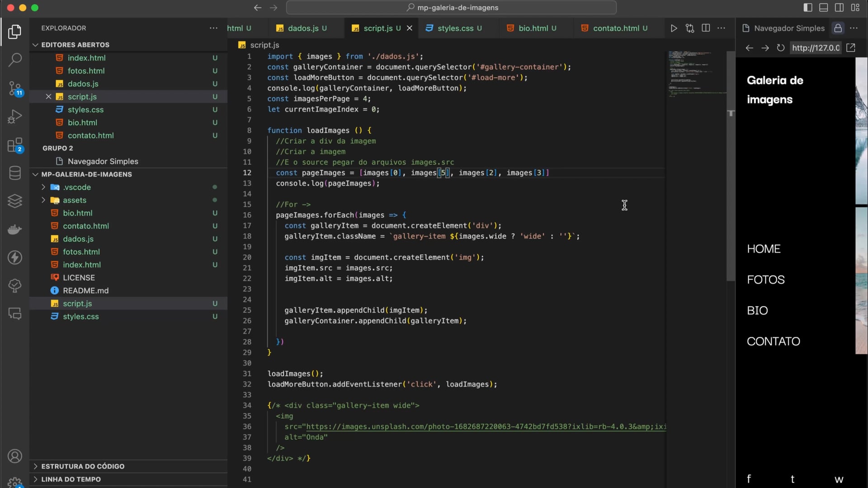
Task: Open browser page in external window
Action: click(x=851, y=48)
